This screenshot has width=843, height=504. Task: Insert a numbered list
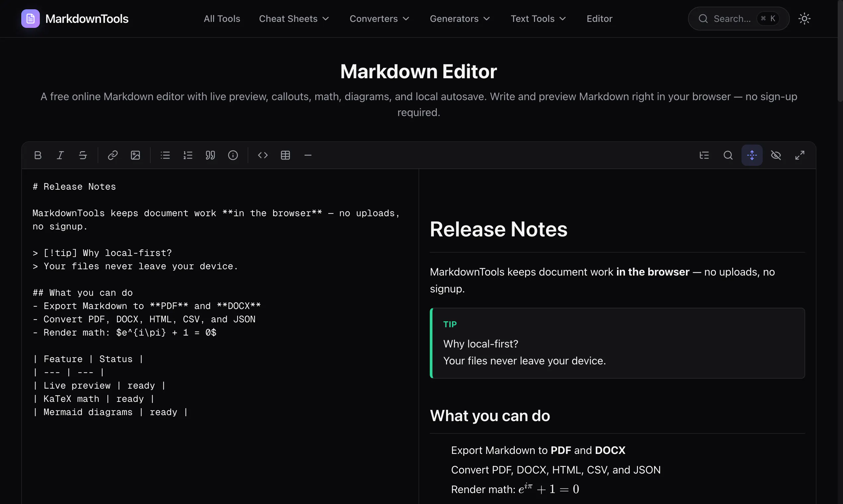188,155
